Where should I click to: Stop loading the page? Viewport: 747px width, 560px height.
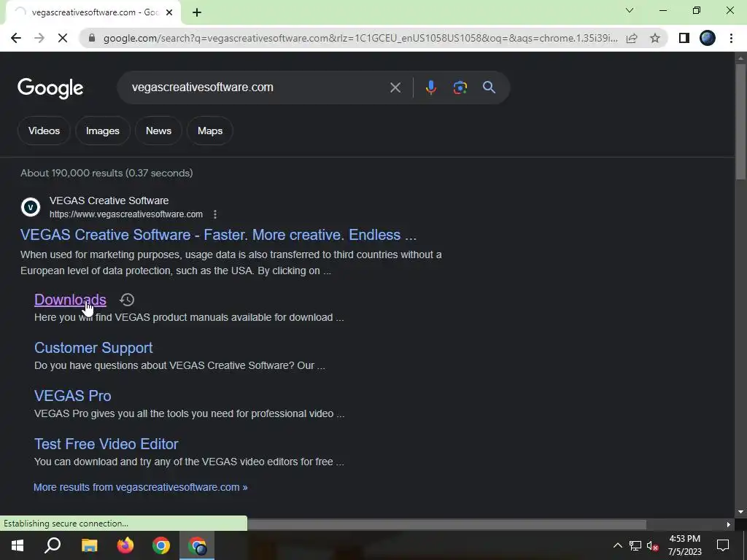(63, 38)
